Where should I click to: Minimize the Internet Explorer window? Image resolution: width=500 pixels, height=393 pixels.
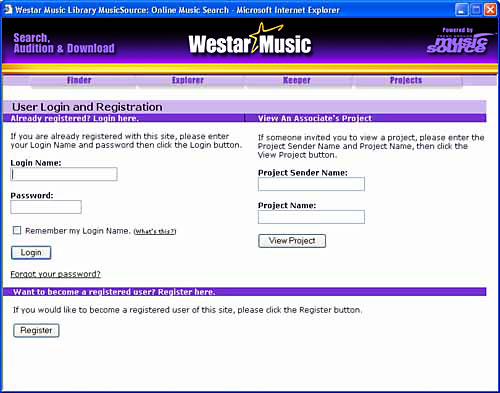tap(461, 10)
